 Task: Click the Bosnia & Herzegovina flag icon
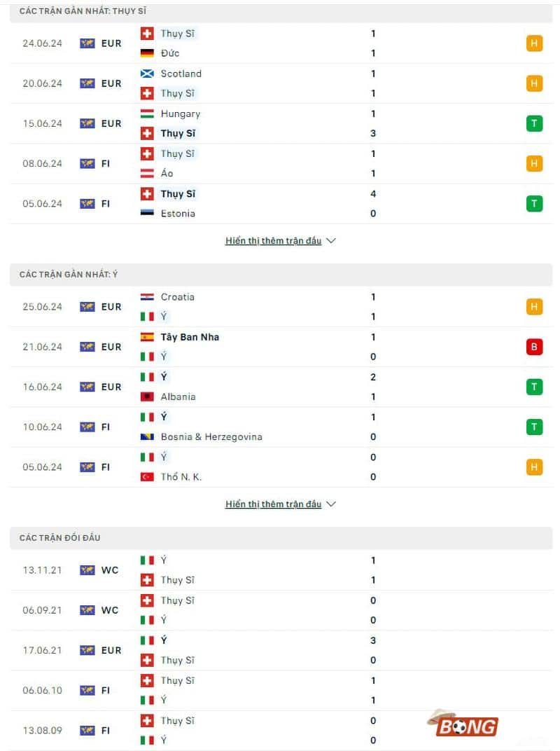pyautogui.click(x=147, y=436)
